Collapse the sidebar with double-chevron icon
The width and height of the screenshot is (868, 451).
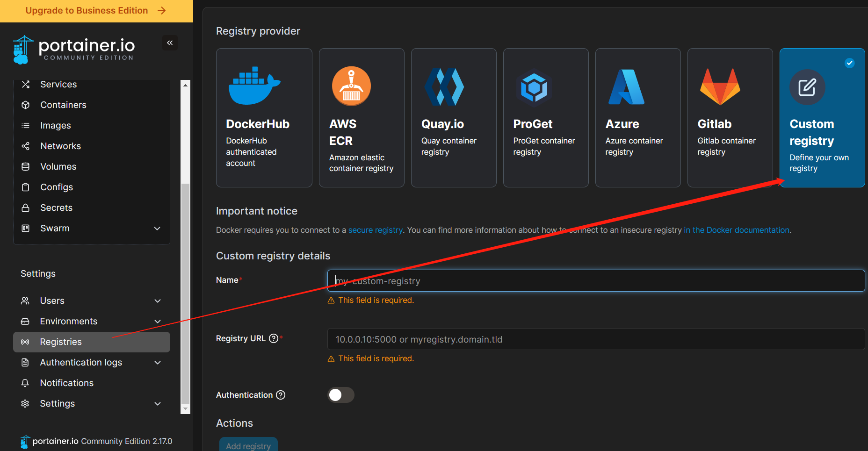pos(170,43)
